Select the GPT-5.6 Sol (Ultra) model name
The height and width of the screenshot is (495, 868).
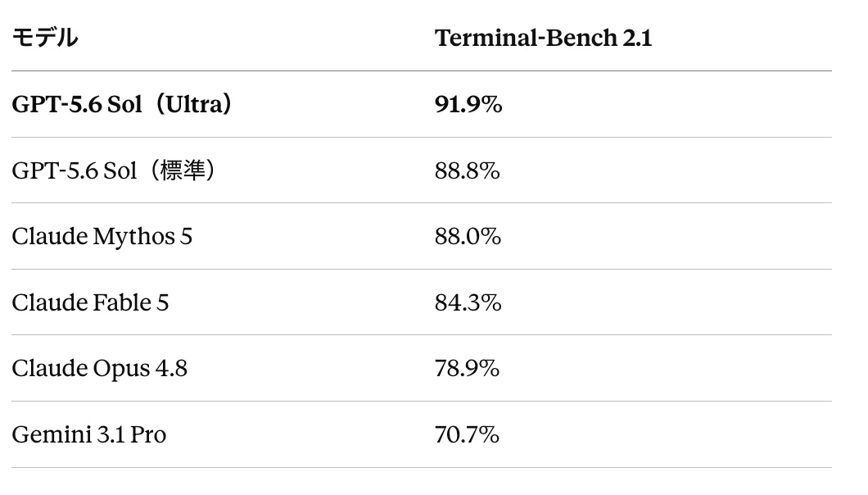coord(122,103)
